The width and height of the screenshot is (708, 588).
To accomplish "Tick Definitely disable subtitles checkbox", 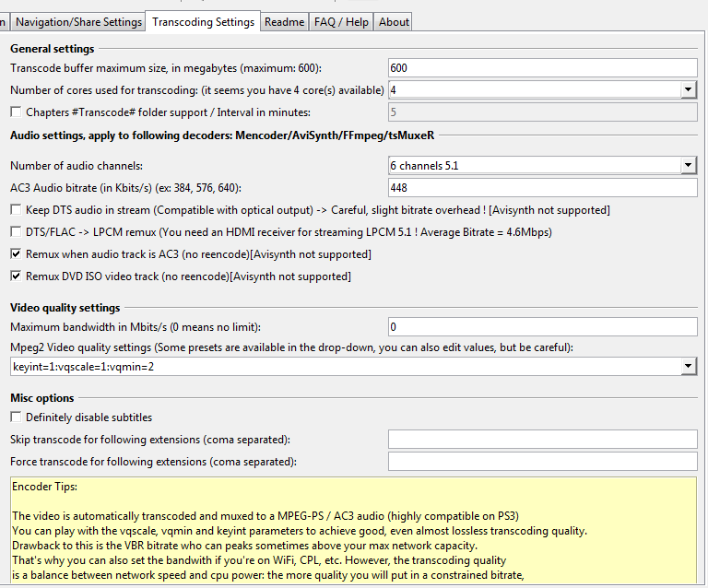I will tap(16, 417).
